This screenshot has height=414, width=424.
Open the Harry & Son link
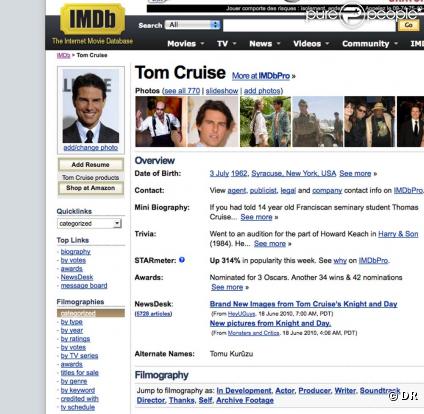(398, 234)
